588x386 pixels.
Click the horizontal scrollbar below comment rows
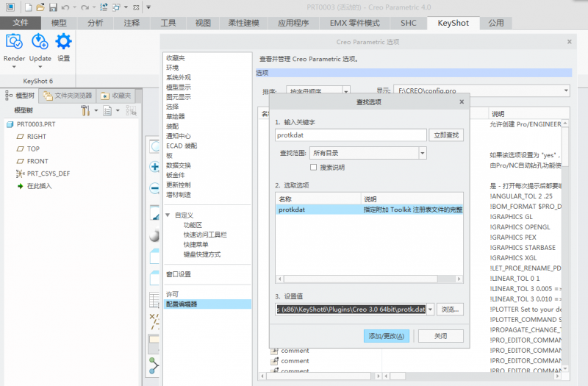pos(320,376)
